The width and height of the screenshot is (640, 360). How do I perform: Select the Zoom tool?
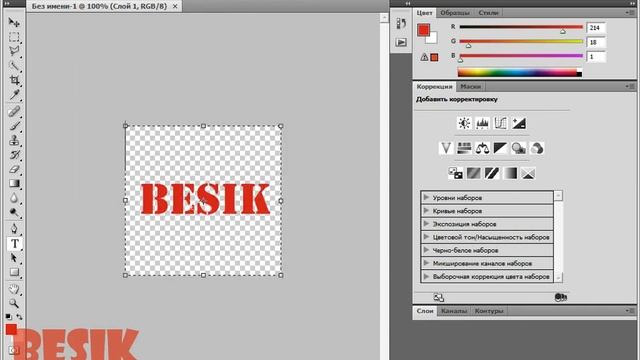14,303
